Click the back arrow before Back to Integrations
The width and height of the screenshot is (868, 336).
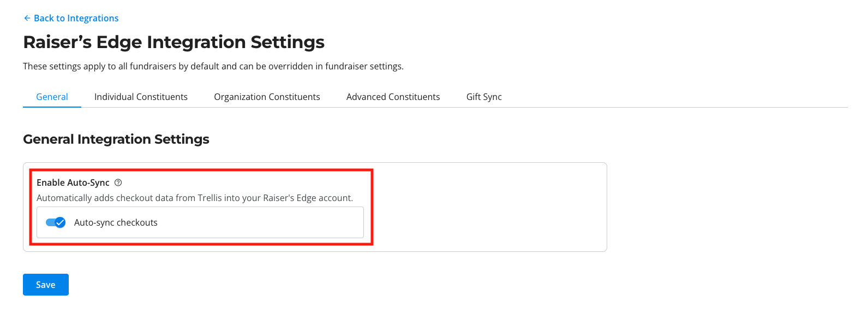click(27, 18)
